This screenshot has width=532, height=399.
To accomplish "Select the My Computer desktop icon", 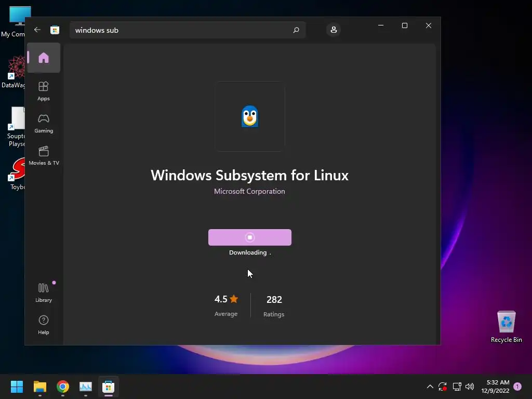I will point(14,21).
